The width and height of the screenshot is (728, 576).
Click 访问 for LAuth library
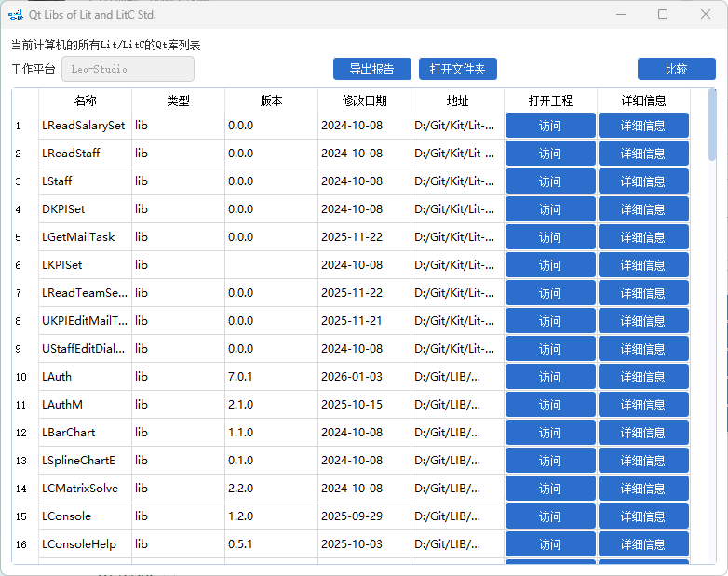550,377
